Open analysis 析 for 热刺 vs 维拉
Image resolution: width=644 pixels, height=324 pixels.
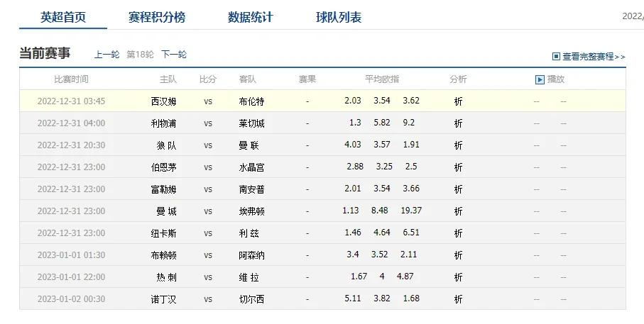tap(459, 277)
